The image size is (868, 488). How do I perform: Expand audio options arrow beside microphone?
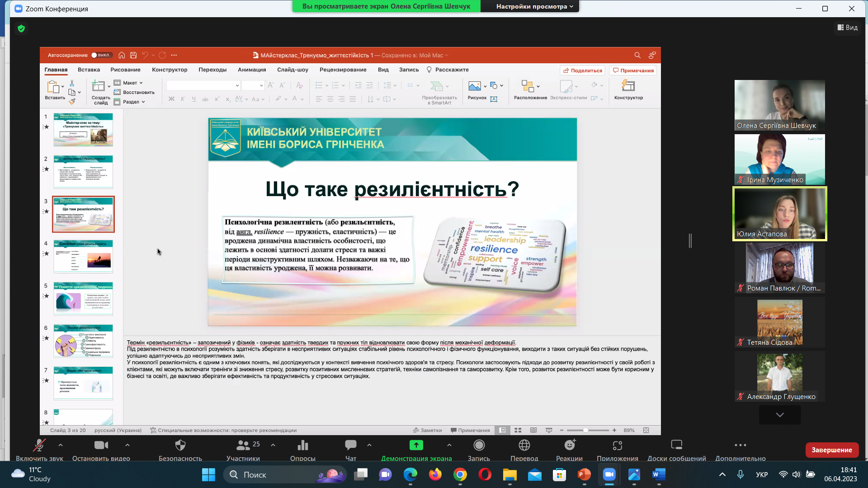61,445
